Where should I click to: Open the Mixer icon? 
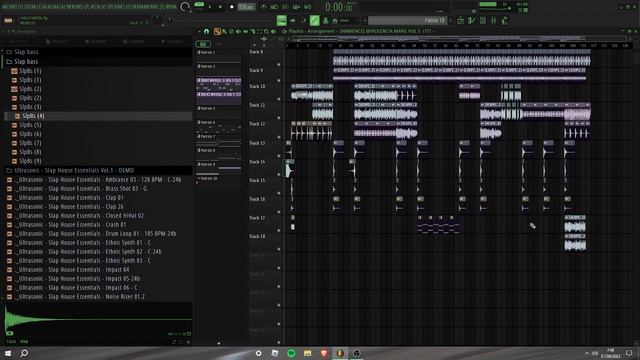(493, 20)
